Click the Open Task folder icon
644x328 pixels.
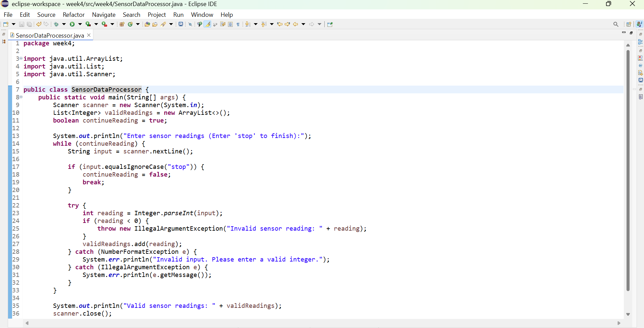(x=155, y=24)
